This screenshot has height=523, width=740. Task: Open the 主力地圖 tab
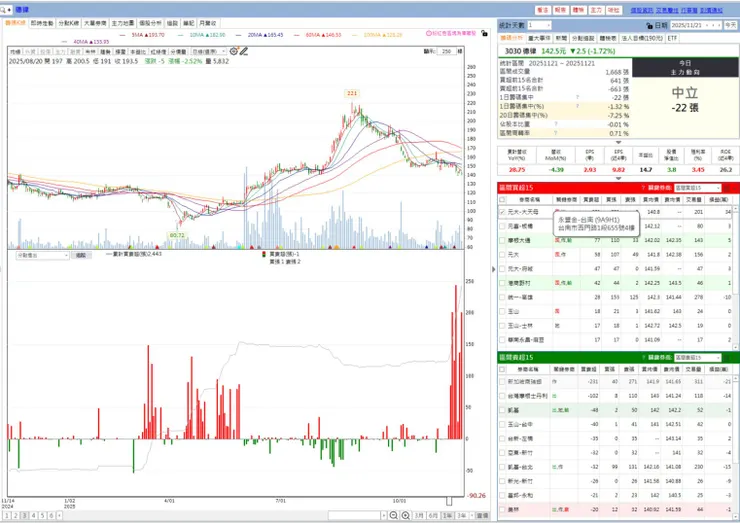(x=123, y=23)
